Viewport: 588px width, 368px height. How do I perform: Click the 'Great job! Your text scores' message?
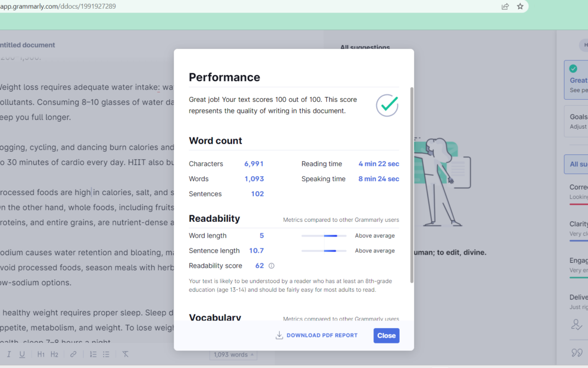tap(273, 105)
